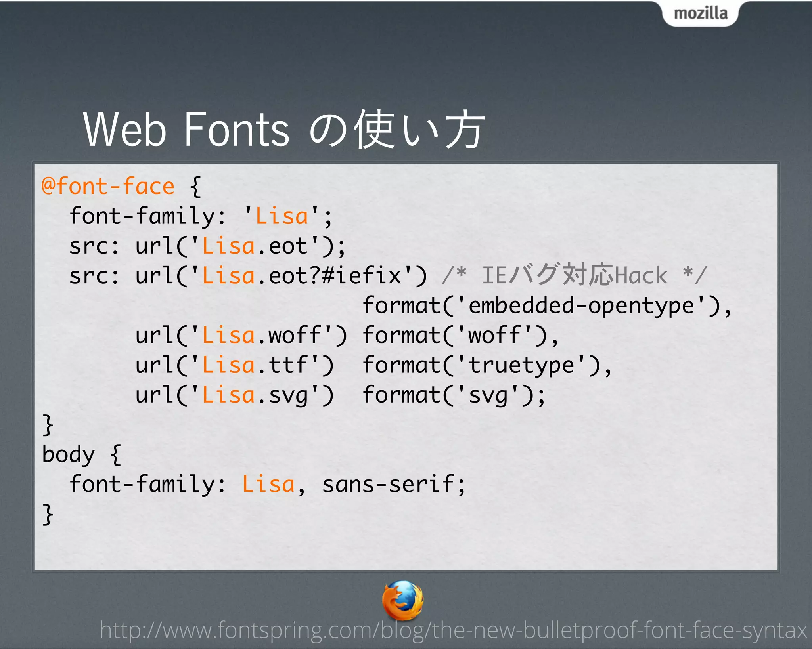812x649 pixels.
Task: Click the line "font-family: 'Lisa';"
Action: (201, 216)
